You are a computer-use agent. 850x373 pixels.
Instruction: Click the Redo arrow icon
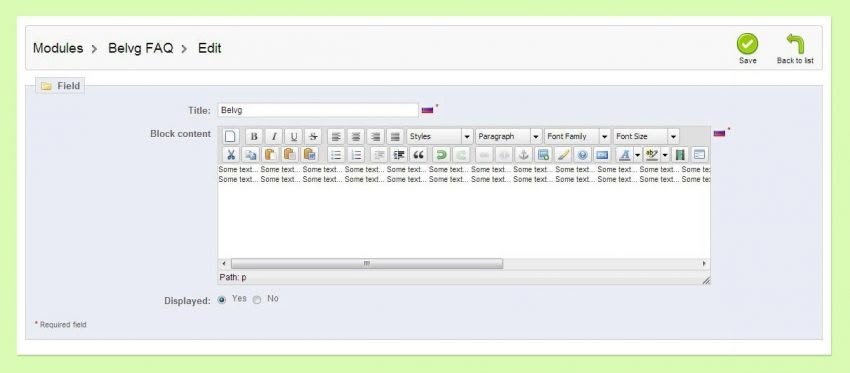461,155
